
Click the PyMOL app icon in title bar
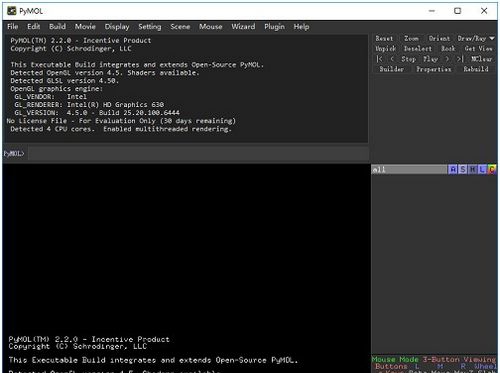[x=12, y=11]
